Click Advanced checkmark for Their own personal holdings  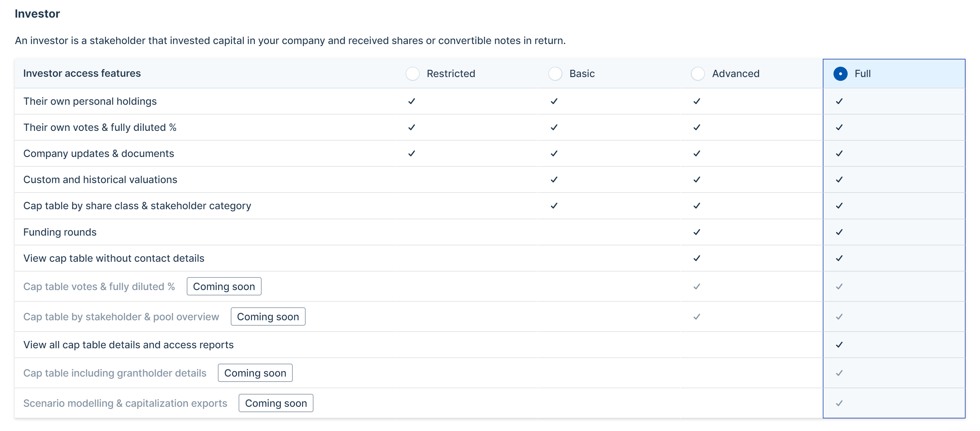697,101
